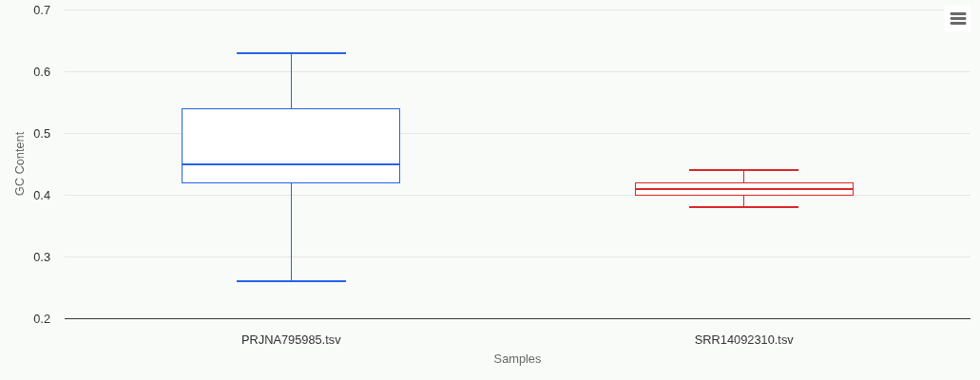Click the Samples x-axis title
This screenshot has height=380, width=980.
tap(517, 359)
